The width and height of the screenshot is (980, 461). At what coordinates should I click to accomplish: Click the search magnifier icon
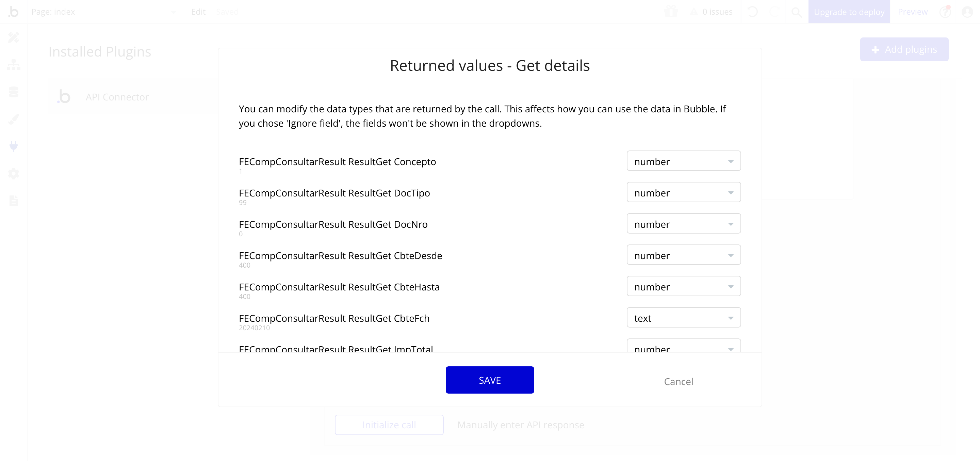tap(796, 12)
